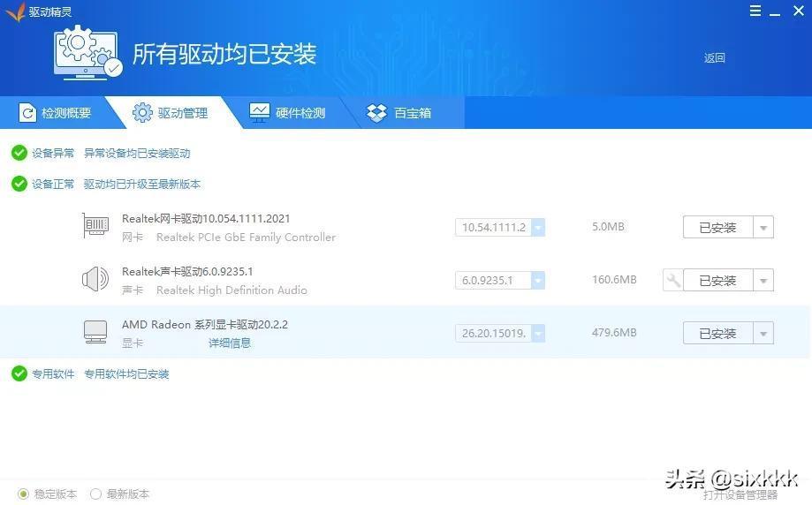The height and width of the screenshot is (505, 812).
Task: Click Realtek声卡驱动6.0.9235.1 title
Action: point(187,271)
